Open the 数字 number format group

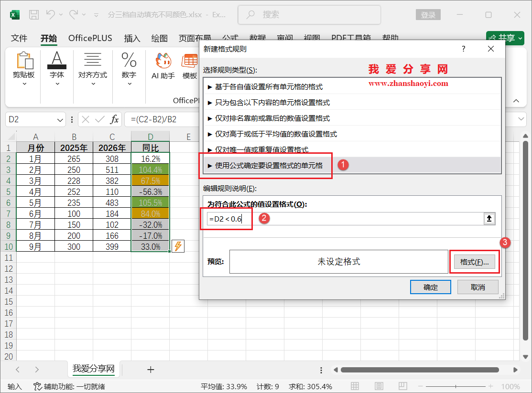[x=129, y=69]
